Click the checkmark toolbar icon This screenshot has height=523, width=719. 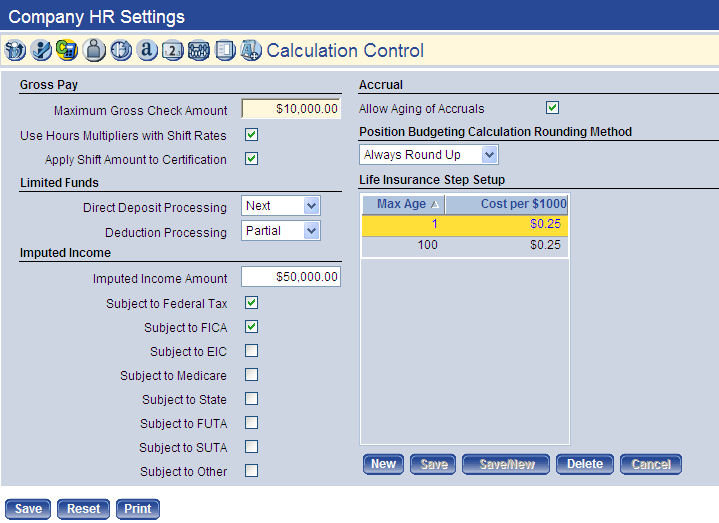pyautogui.click(x=41, y=50)
